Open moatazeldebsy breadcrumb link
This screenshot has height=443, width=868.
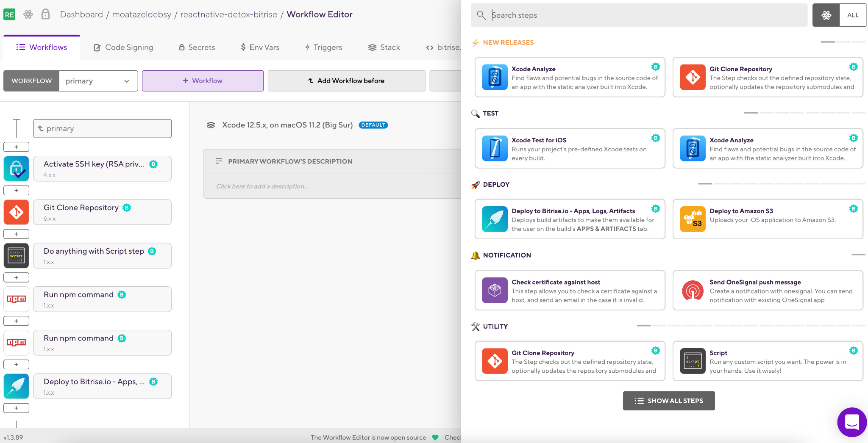click(x=142, y=14)
